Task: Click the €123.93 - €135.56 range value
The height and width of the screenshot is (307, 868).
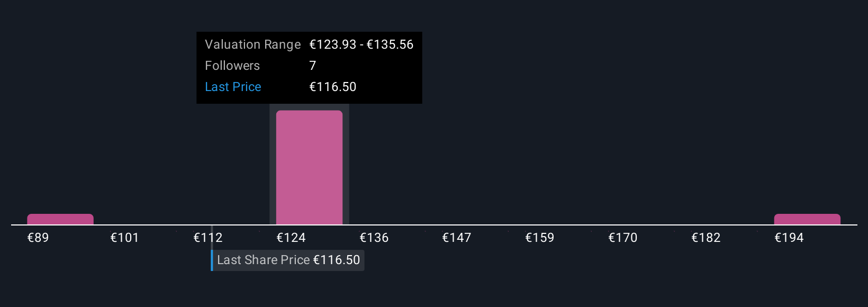Action: (361, 44)
